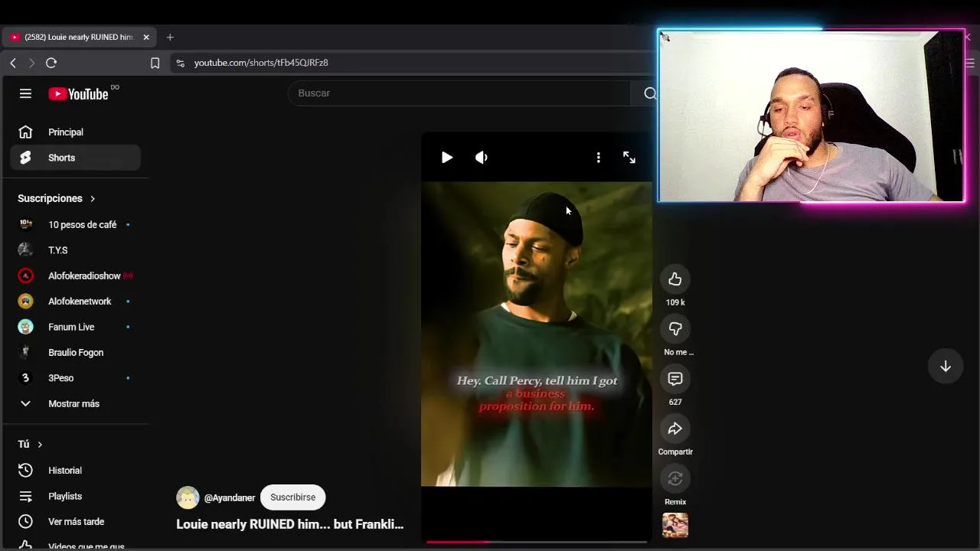Viewport: 980px width, 551px height.
Task: Bookmark this page icon
Action: tap(155, 63)
